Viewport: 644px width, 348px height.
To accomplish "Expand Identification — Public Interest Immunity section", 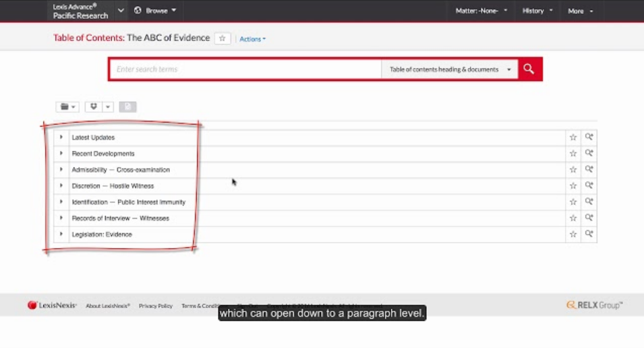I will click(x=61, y=202).
